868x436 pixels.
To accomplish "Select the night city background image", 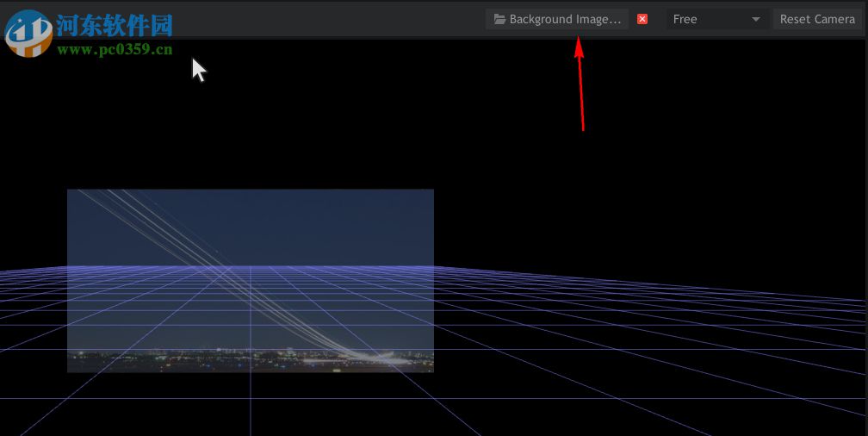I will click(x=251, y=280).
